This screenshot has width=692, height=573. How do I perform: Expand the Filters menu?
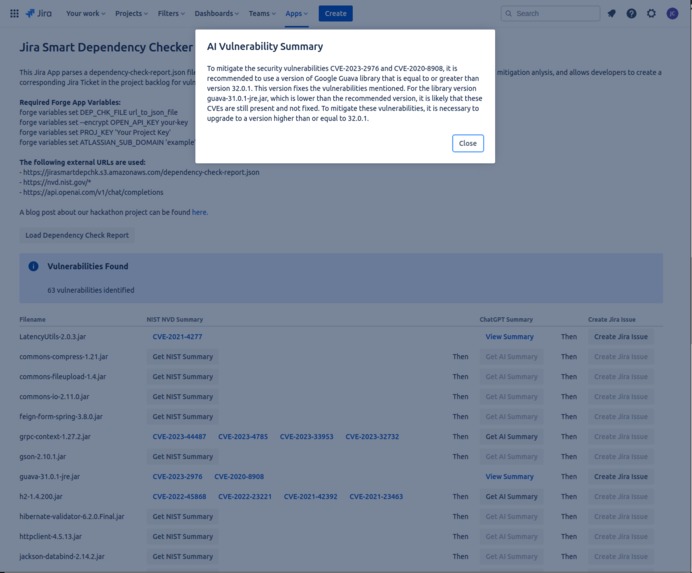tap(171, 14)
